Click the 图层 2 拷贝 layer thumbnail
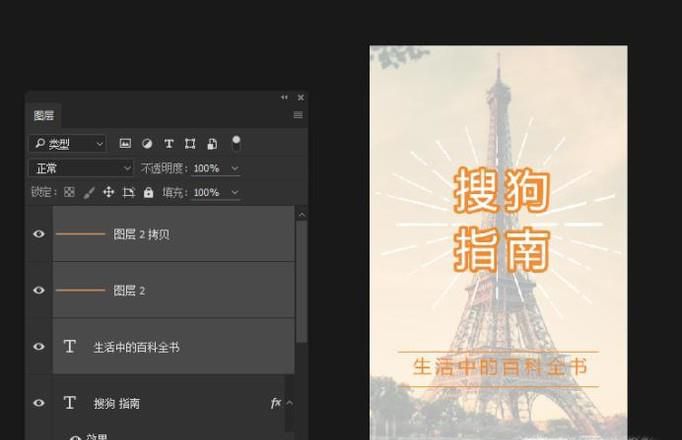 coord(80,234)
